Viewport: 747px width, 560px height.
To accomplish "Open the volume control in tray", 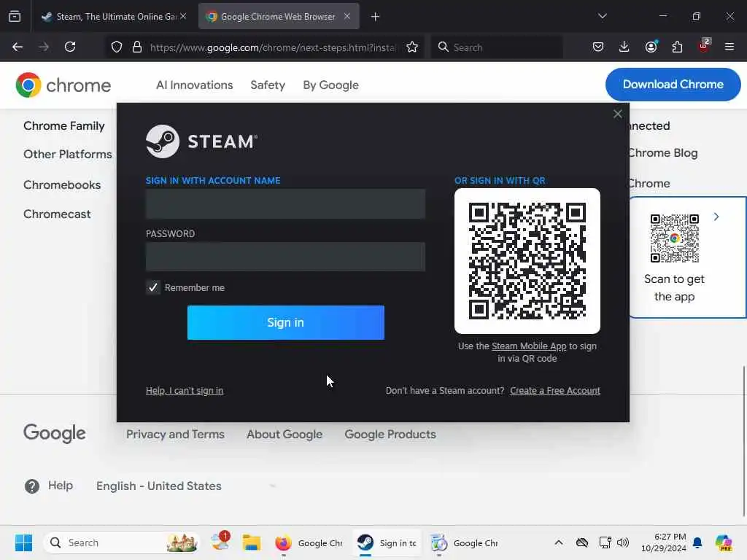I will pyautogui.click(x=623, y=542).
